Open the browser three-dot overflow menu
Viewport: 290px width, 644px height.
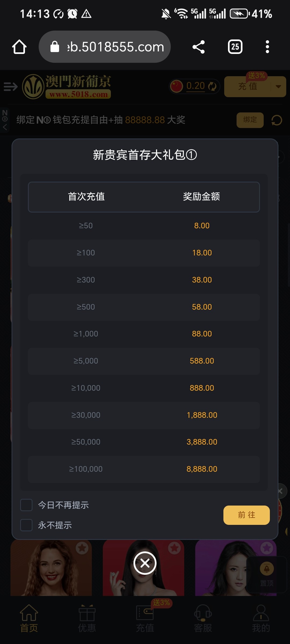tap(267, 47)
